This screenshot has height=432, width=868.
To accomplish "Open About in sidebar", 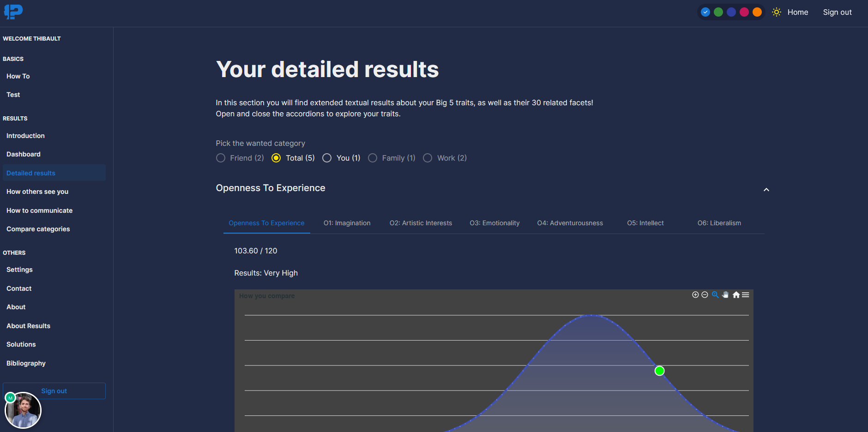I will click(16, 307).
